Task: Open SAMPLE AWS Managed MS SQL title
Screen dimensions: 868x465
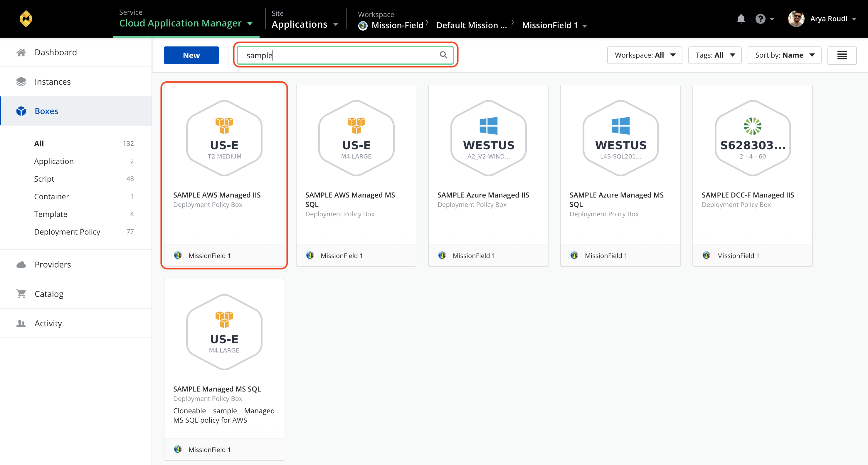Action: (350, 200)
